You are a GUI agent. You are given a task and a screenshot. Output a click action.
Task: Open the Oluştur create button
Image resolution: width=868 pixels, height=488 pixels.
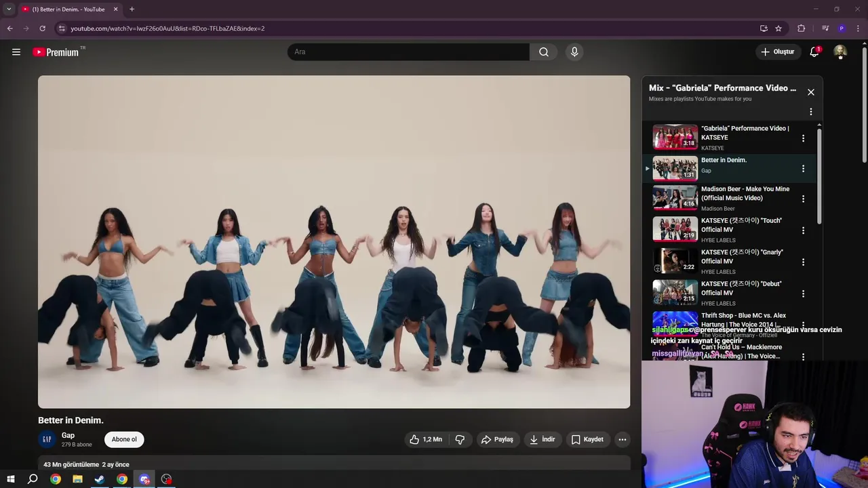click(777, 52)
